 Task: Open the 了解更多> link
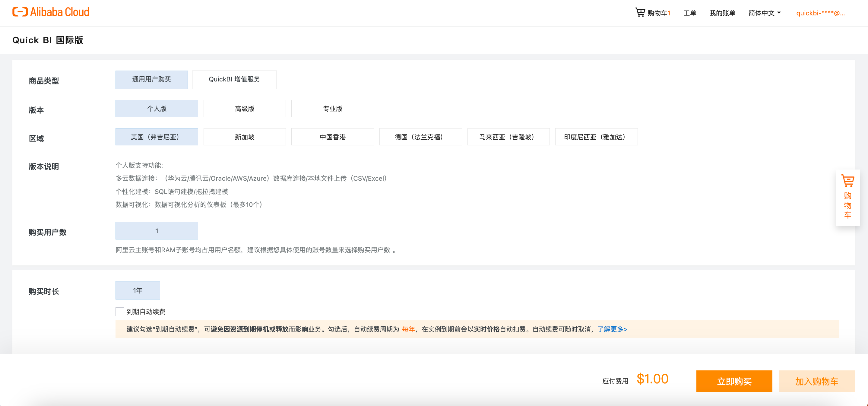612,329
